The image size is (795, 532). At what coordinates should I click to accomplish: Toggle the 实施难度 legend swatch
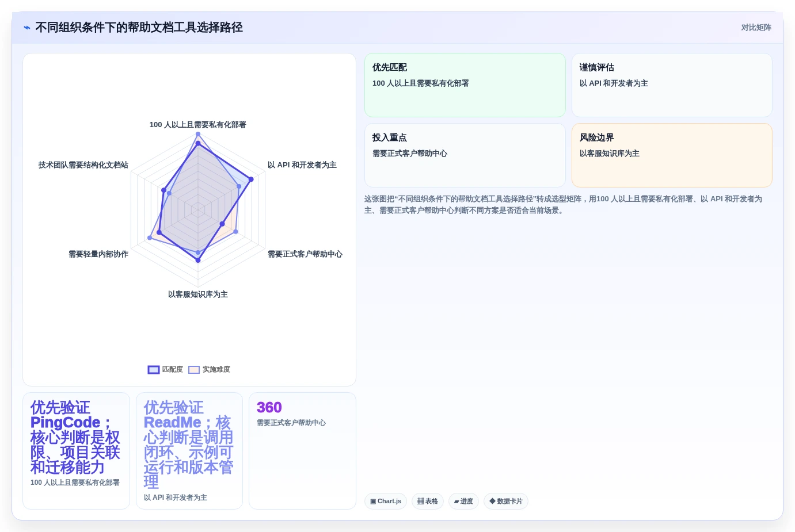tap(194, 370)
